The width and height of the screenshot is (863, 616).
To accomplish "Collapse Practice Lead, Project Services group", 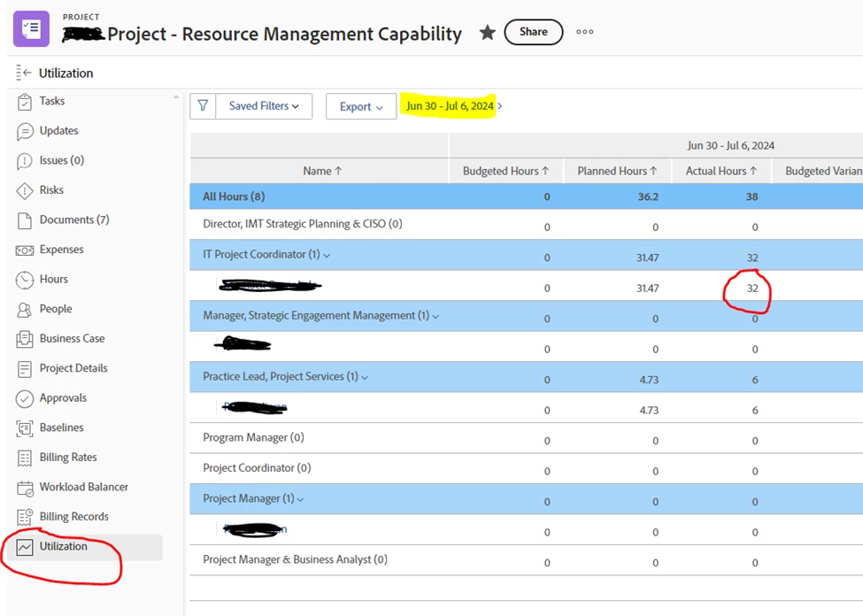I will [x=365, y=378].
